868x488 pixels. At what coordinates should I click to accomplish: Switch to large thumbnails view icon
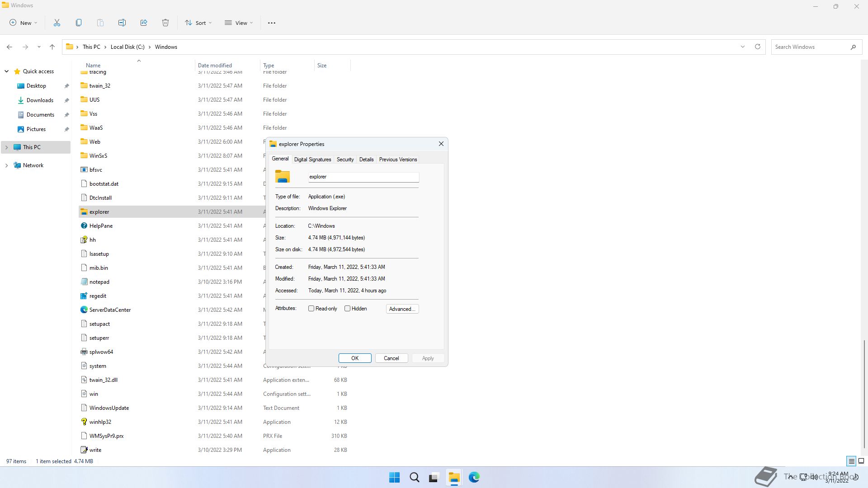[x=861, y=461]
